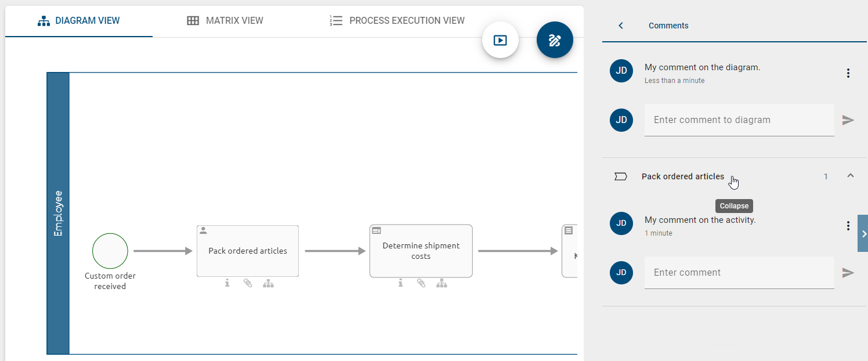Click org chart icon below Pack ordered articles
This screenshot has height=361, width=868.
tap(268, 283)
